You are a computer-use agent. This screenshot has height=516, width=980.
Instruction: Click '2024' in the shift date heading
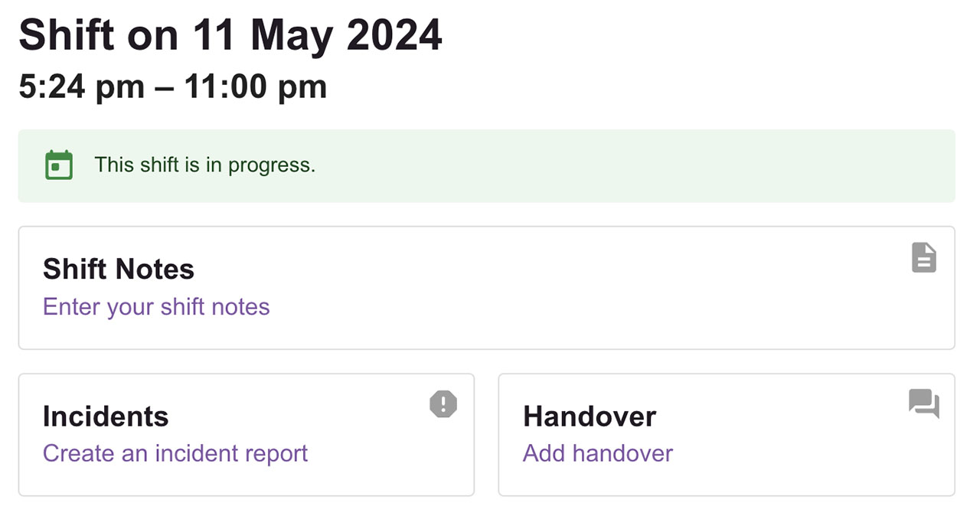(x=394, y=35)
